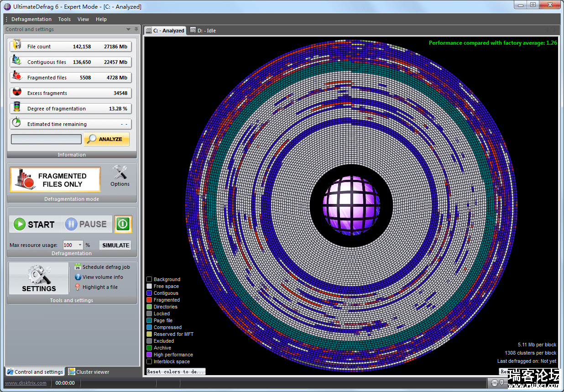Image resolution: width=564 pixels, height=392 pixels.
Task: Click the Degree of fragmentation barrel icon
Action: point(17,107)
